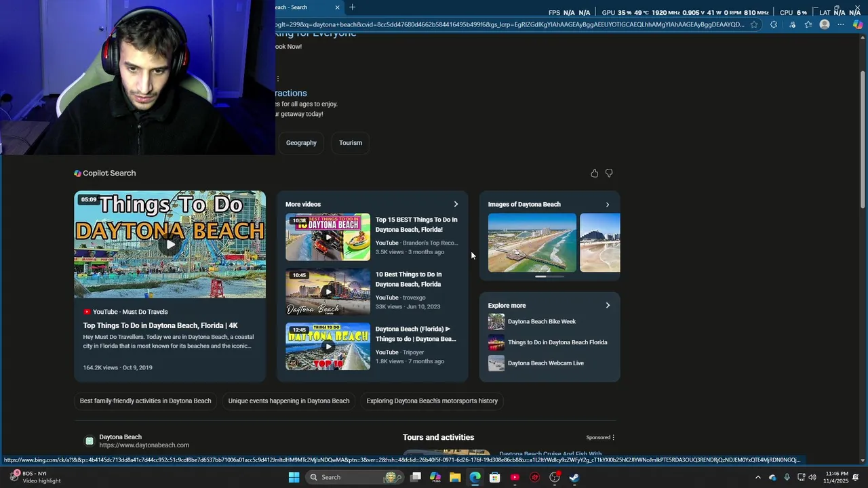Open the vertical three-dot menu near the ad
Screen dimensions: 868x488
(x=277, y=79)
